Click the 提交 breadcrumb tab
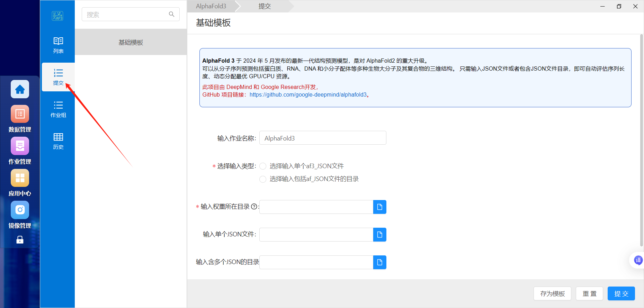 click(x=265, y=6)
